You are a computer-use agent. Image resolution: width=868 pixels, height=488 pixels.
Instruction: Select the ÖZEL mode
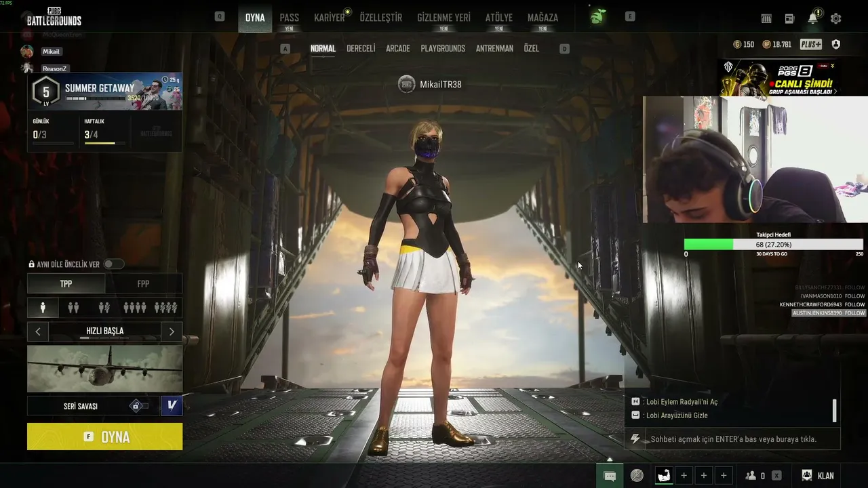click(532, 49)
